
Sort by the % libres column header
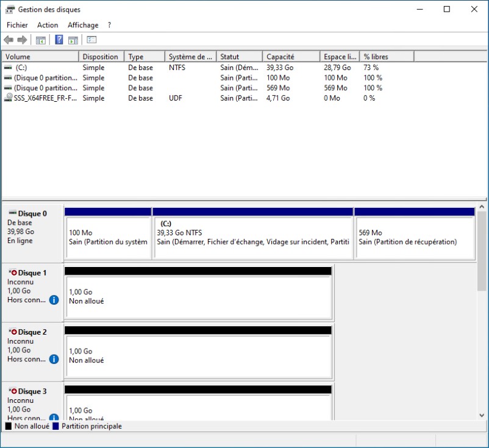[x=387, y=57]
